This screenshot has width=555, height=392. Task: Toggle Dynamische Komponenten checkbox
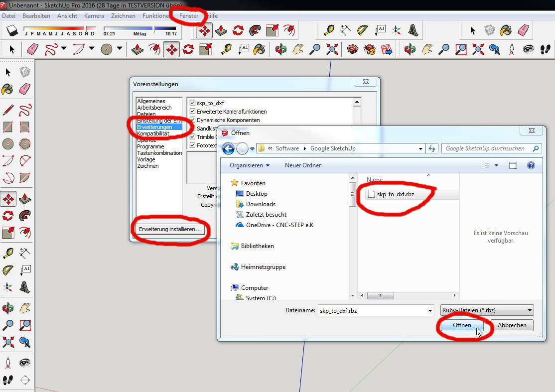tap(192, 120)
